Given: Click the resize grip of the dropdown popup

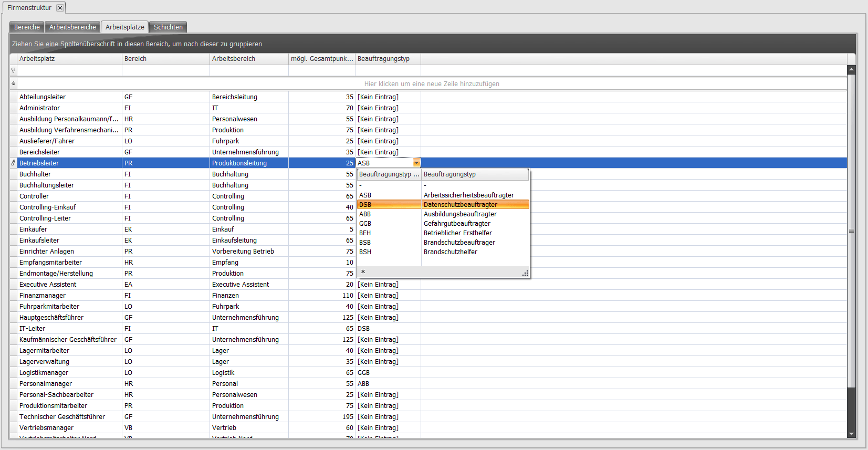Looking at the screenshot, I should click(x=525, y=273).
